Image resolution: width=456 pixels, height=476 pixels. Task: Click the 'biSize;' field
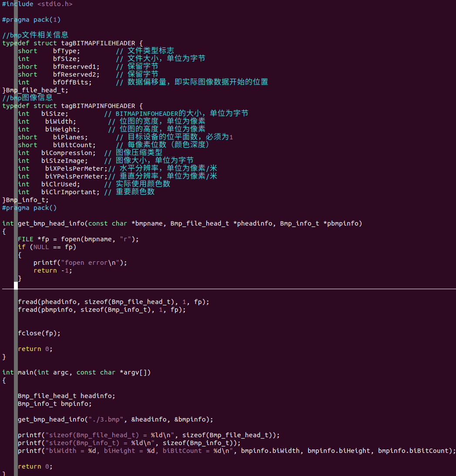(x=55, y=114)
